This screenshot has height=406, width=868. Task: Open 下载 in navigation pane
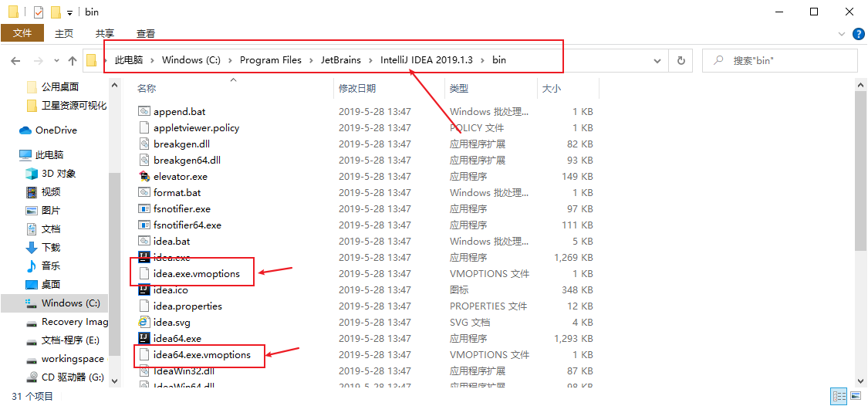click(x=51, y=248)
